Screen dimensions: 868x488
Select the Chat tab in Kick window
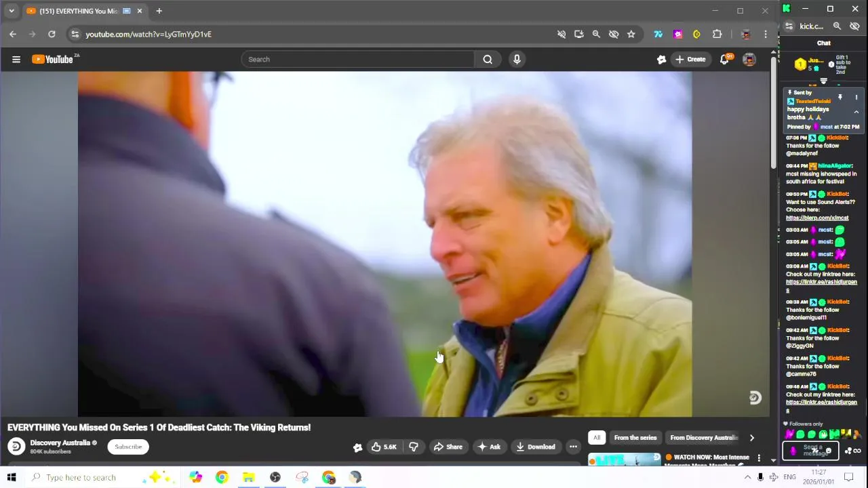[x=823, y=43]
